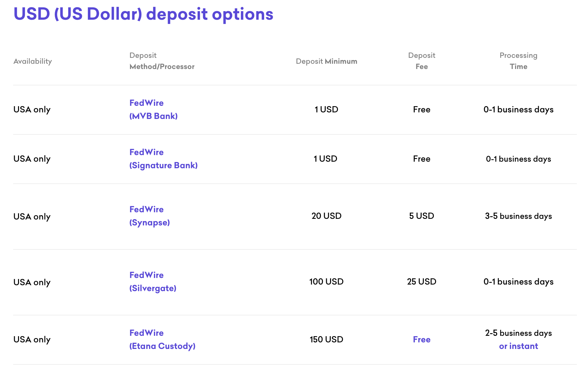588x368 pixels.
Task: Select the 25 USD fee cell
Action: [422, 282]
